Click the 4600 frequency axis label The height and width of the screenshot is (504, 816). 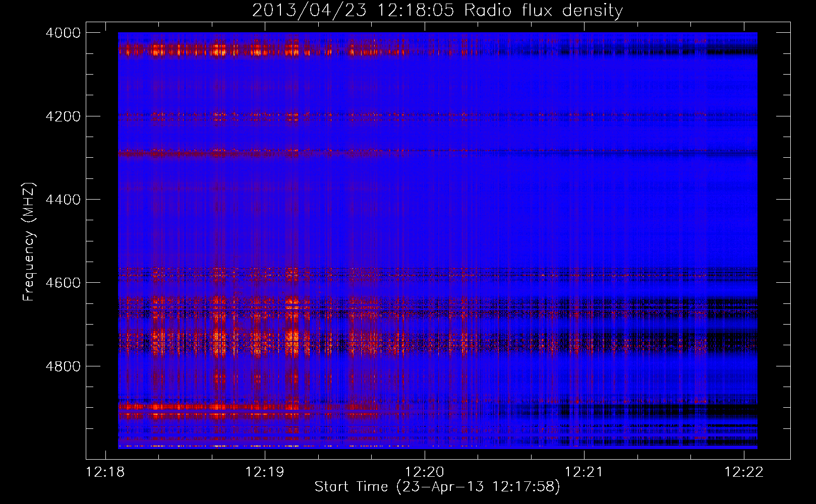click(63, 283)
